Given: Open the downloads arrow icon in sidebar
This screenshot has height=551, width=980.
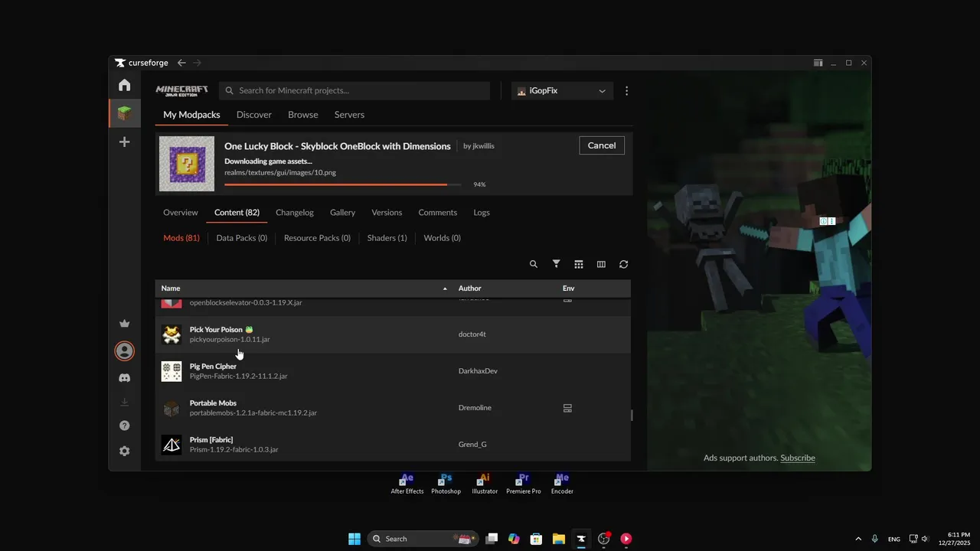Looking at the screenshot, I should click(124, 402).
